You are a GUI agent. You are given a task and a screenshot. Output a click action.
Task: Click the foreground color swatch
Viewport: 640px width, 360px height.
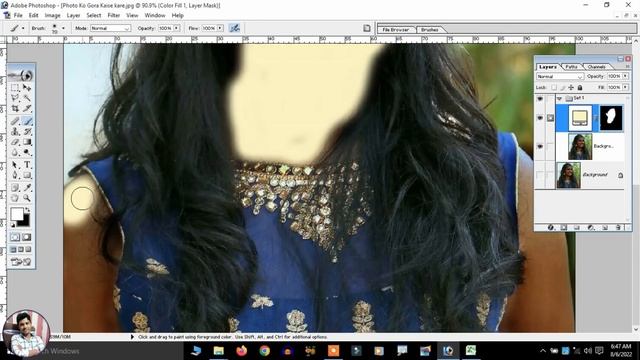(17, 214)
